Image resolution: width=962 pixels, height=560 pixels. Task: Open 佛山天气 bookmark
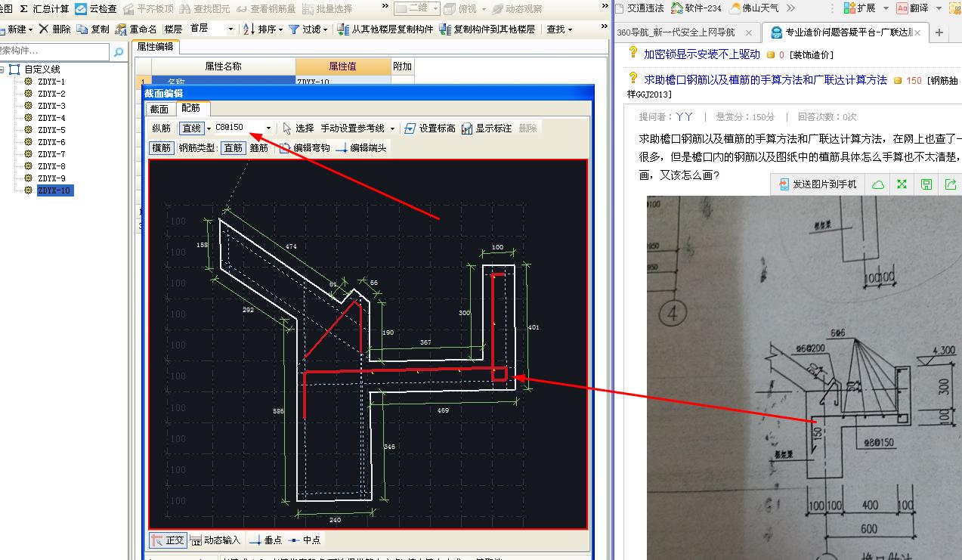click(754, 8)
